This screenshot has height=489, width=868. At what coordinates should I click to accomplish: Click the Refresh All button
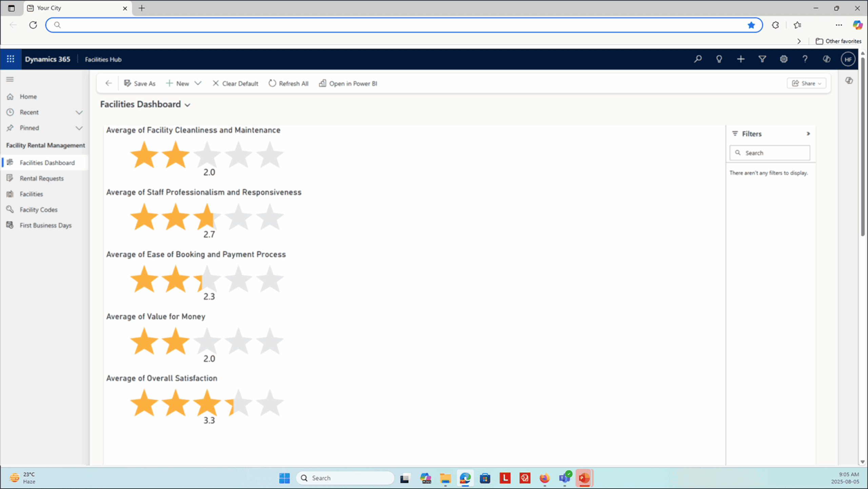point(289,83)
